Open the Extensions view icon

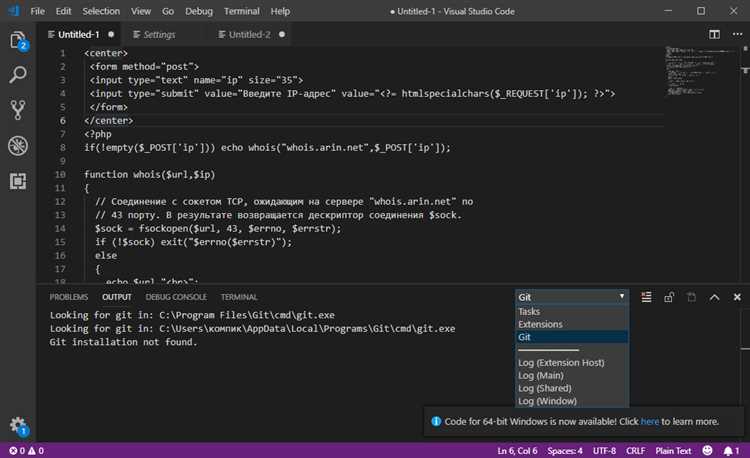pyautogui.click(x=17, y=180)
